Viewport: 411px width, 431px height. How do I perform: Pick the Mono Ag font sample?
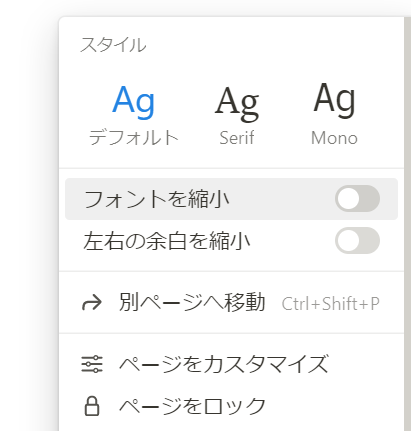pyautogui.click(x=334, y=99)
